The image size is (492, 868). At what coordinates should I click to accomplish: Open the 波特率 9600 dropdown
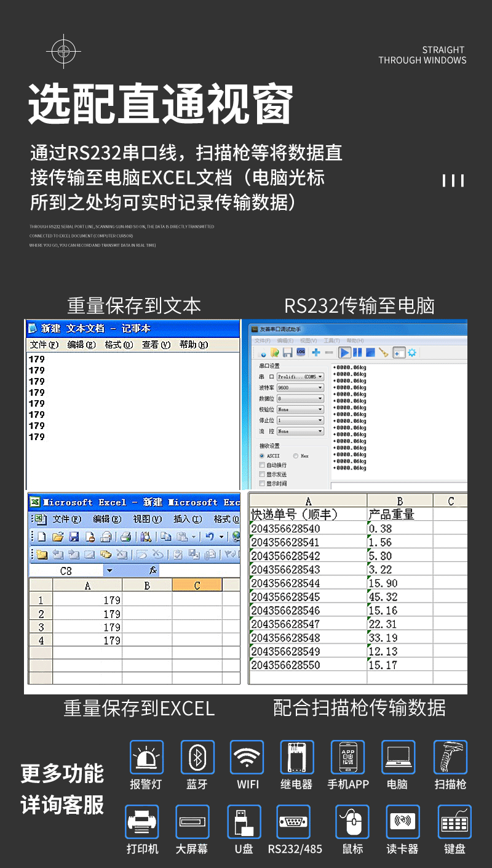(320, 387)
